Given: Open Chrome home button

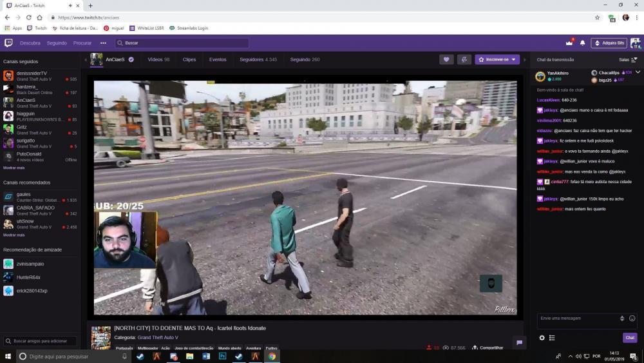Looking at the screenshot, I should pos(39,17).
